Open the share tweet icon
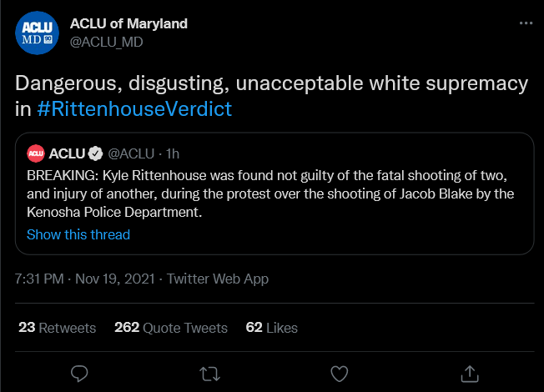The width and height of the screenshot is (544, 392). click(x=469, y=372)
